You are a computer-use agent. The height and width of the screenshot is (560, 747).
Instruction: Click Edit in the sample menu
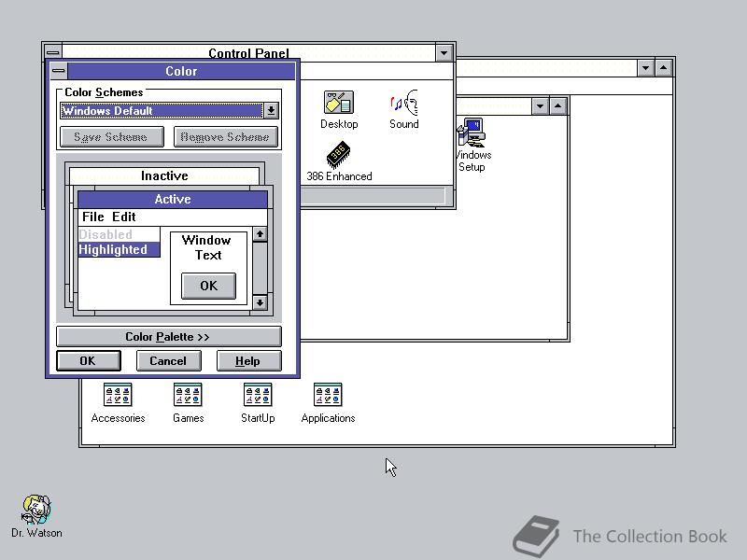pos(124,217)
